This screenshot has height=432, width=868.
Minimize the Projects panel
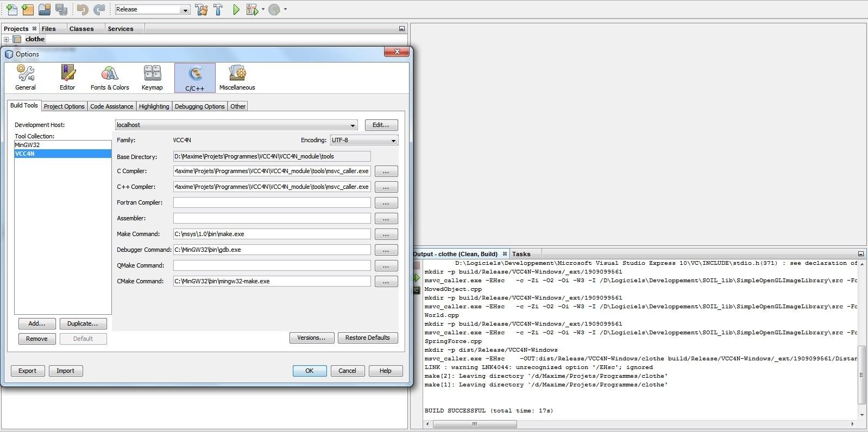click(x=402, y=29)
